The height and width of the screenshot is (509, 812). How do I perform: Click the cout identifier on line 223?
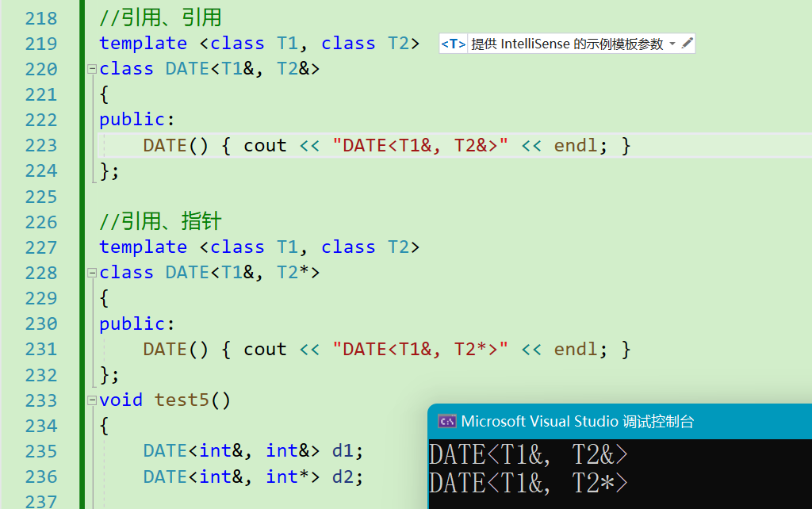[x=265, y=146]
